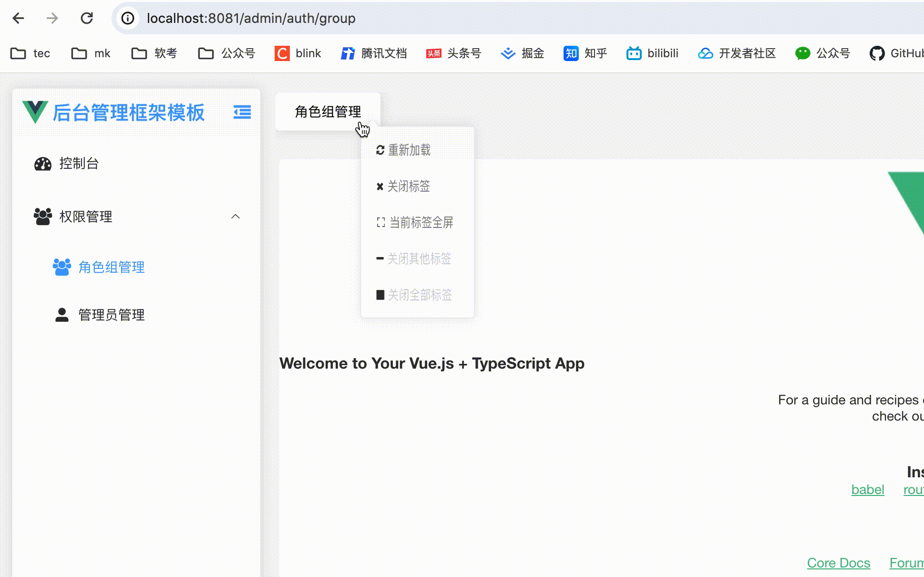The image size is (924, 577).
Task: Collapse the 权限管理 submenu chevron
Action: tap(235, 216)
